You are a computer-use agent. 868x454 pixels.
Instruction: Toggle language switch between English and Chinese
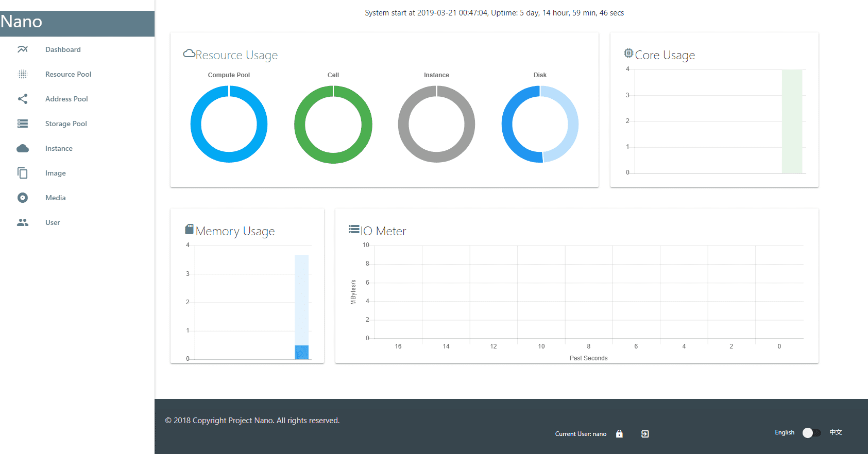pyautogui.click(x=811, y=433)
